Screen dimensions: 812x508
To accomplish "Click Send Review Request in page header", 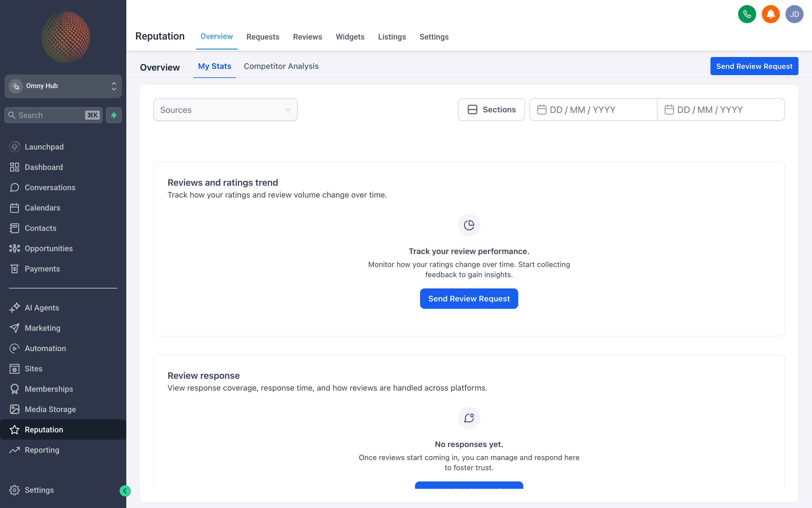I will 754,66.
